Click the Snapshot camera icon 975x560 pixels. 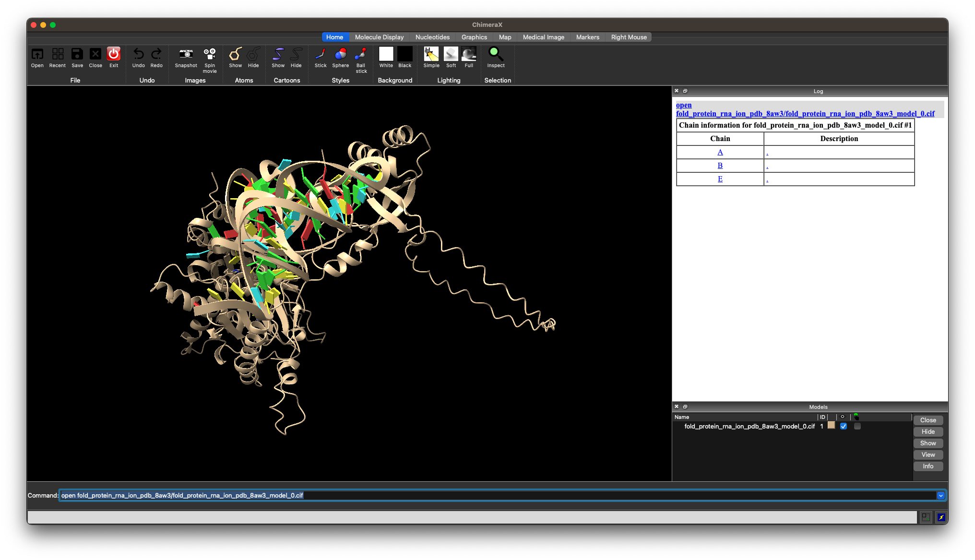186,54
